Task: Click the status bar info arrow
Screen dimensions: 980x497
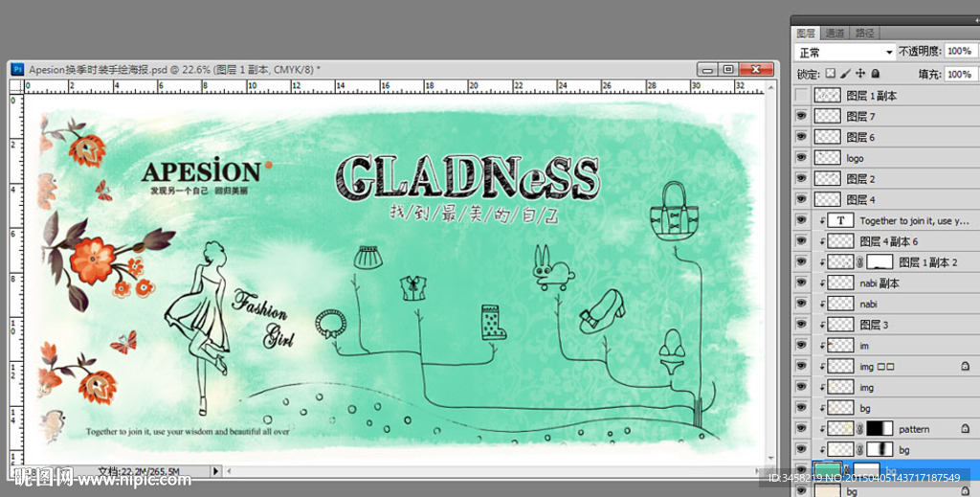Action: click(215, 471)
